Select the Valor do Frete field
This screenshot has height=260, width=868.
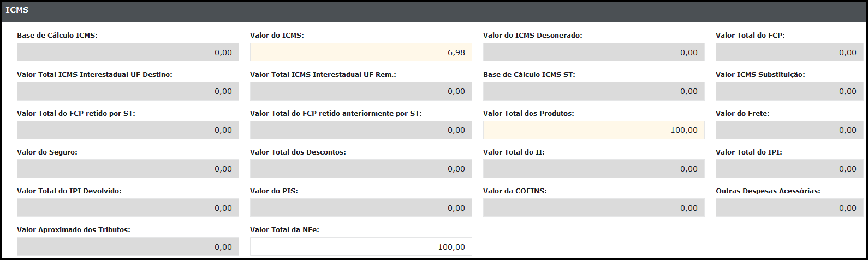[x=789, y=130]
